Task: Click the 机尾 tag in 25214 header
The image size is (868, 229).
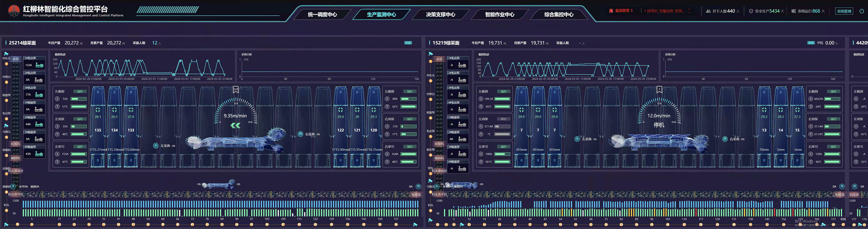Action: tap(408, 43)
